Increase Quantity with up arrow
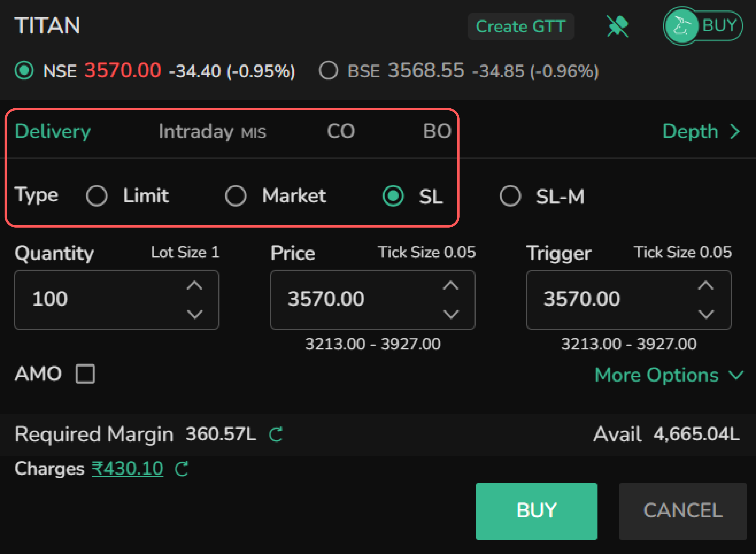Screen dimensions: 756x554 tap(194, 285)
